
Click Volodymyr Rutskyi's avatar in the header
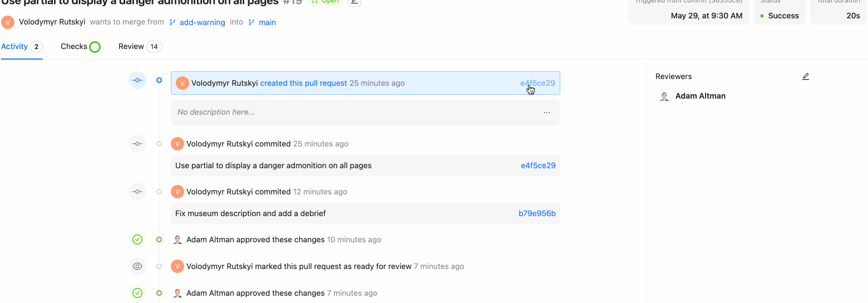(8, 22)
